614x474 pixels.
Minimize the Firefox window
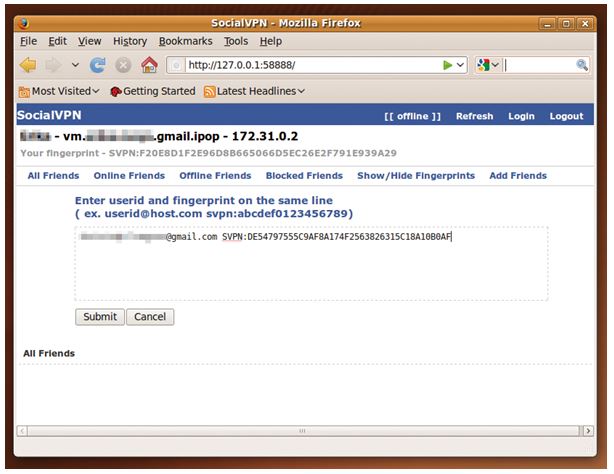(547, 24)
